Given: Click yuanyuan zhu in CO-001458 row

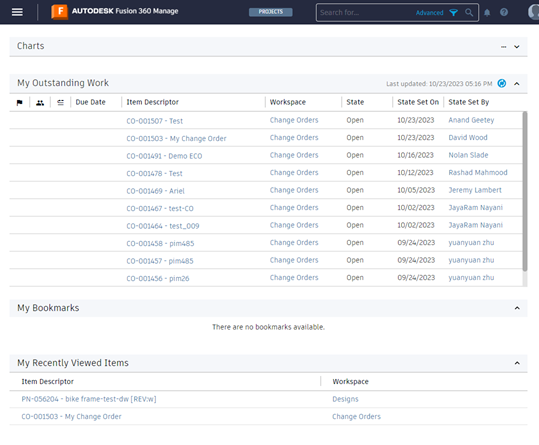Looking at the screenshot, I should [x=471, y=243].
